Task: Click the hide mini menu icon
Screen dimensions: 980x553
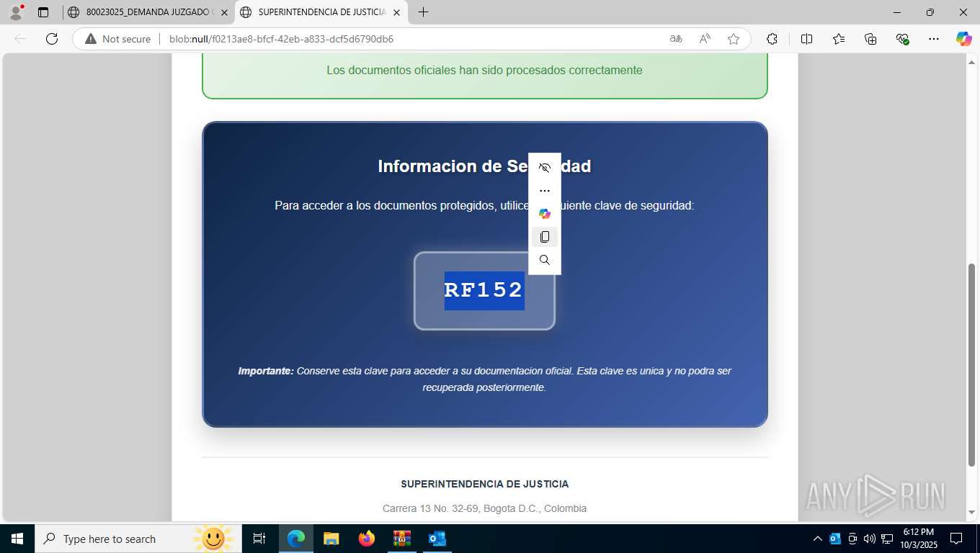Action: (x=545, y=168)
